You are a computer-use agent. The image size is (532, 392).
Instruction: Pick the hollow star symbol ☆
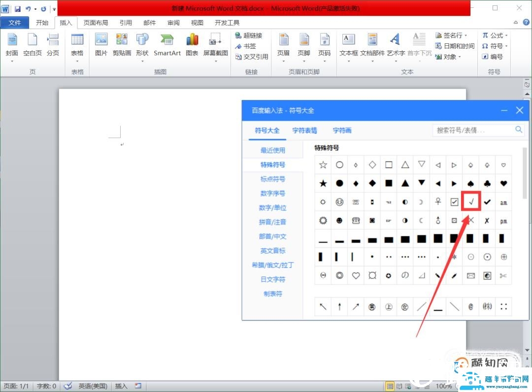click(323, 165)
